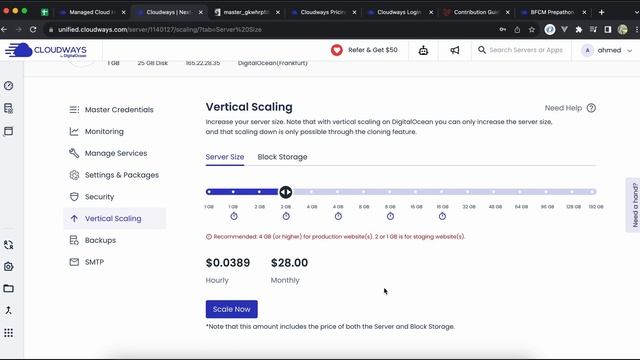Bookmark this page with the star icon
The height and width of the screenshot is (360, 640).
531,29
